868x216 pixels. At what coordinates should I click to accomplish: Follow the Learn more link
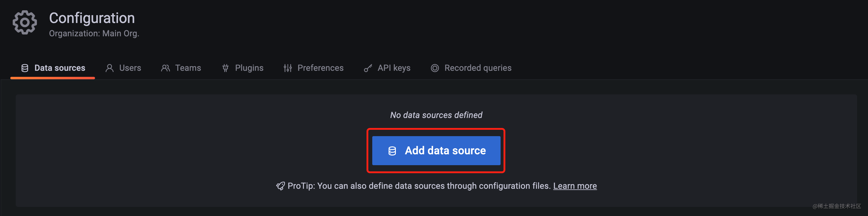tap(575, 186)
